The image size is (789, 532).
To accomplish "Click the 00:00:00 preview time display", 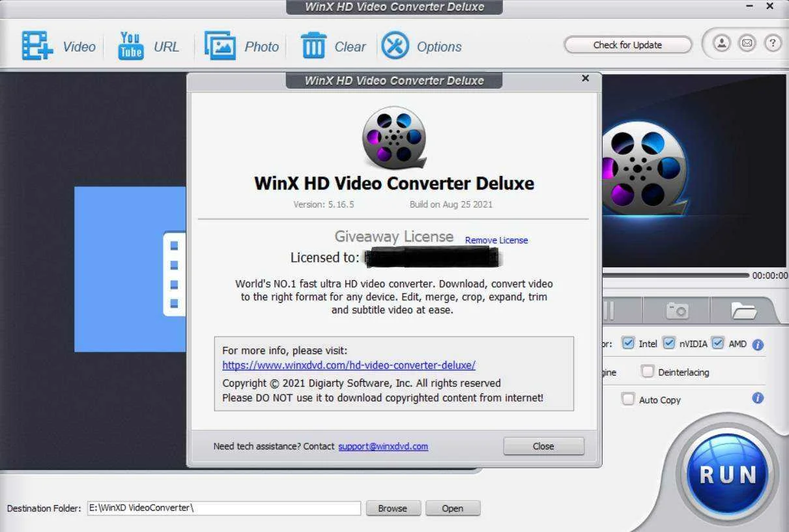I will click(769, 275).
